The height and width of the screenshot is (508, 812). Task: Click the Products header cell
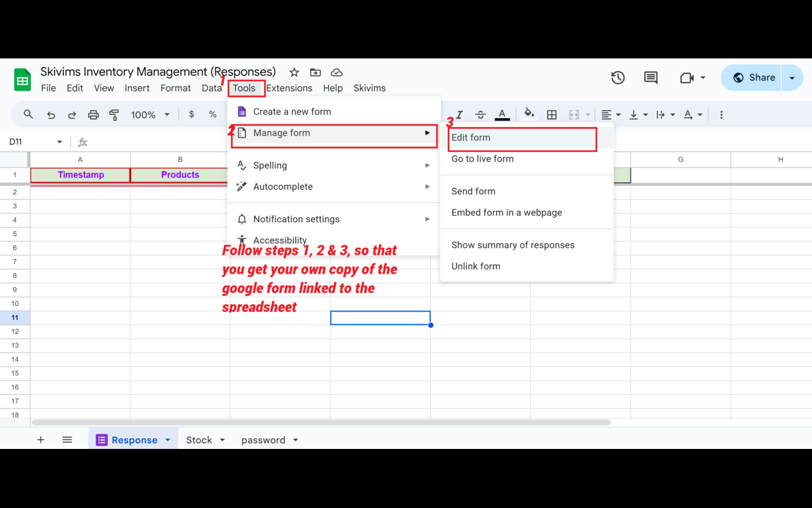(x=180, y=175)
